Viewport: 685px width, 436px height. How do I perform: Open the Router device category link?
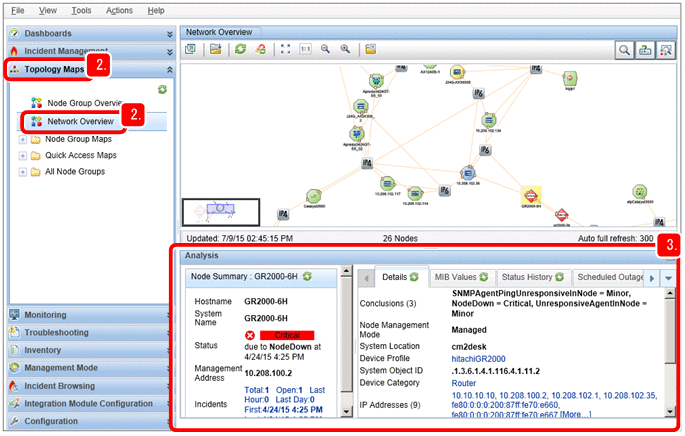pos(464,383)
